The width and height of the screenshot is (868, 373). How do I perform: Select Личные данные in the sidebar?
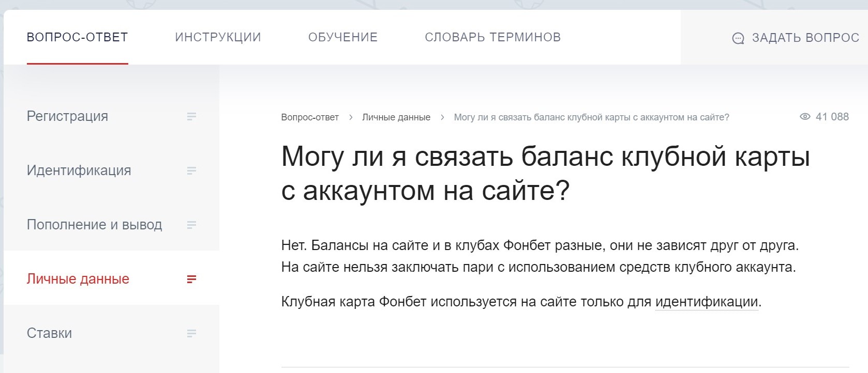click(78, 279)
